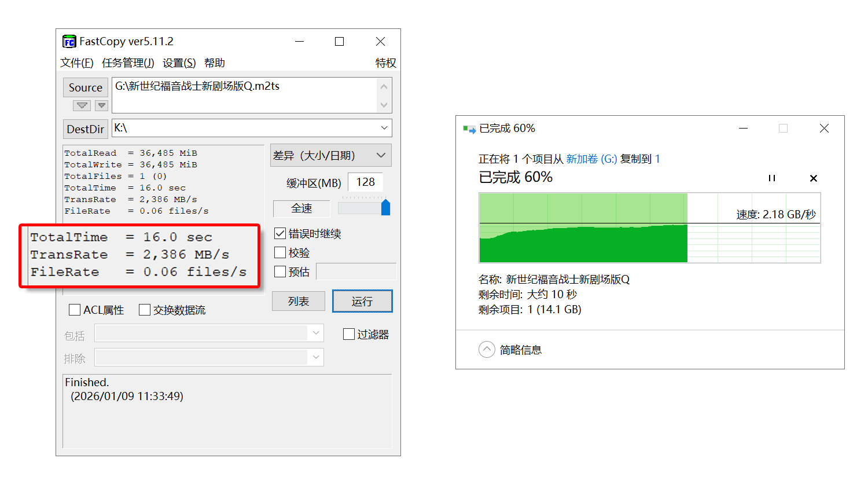Click the text field next to 预估
The width and height of the screenshot is (868, 484).
356,272
